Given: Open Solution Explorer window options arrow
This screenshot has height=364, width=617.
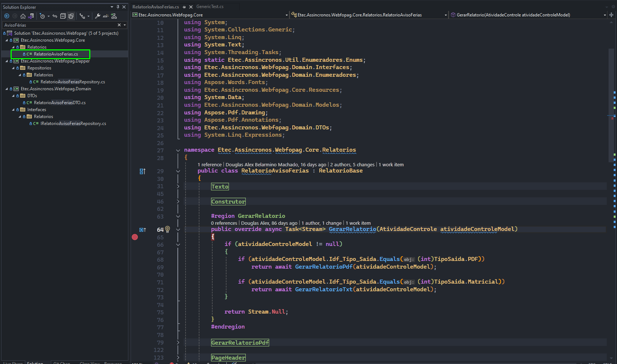Looking at the screenshot, I should [112, 7].
